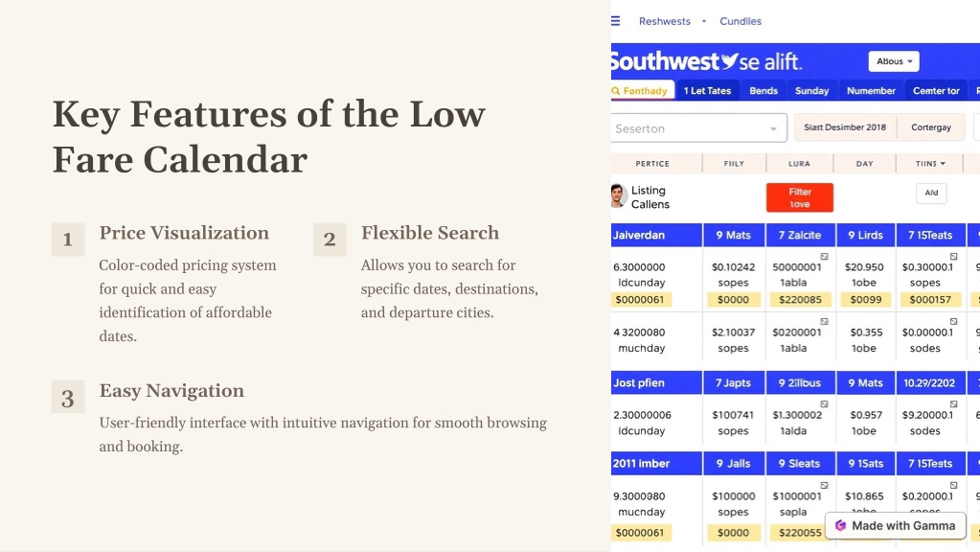The width and height of the screenshot is (980, 552).
Task: Switch to the 1 Let Tates tab
Action: point(707,91)
